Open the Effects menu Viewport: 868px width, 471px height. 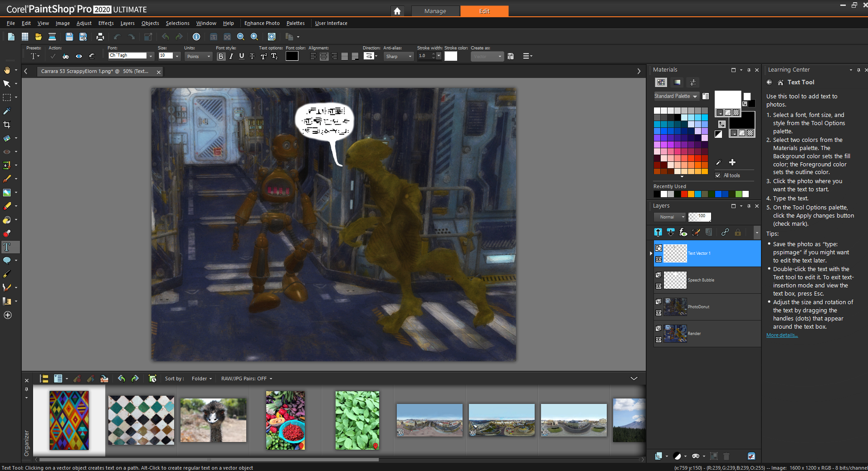click(x=106, y=23)
